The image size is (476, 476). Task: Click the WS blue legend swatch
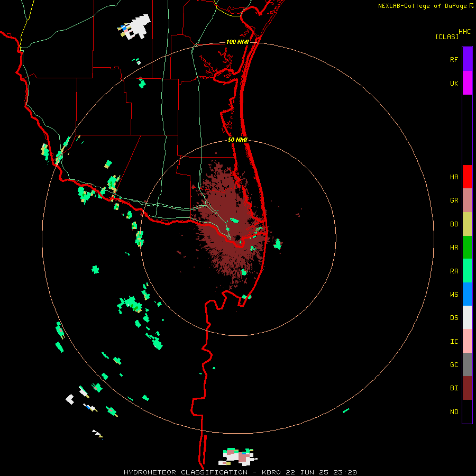pos(467,294)
